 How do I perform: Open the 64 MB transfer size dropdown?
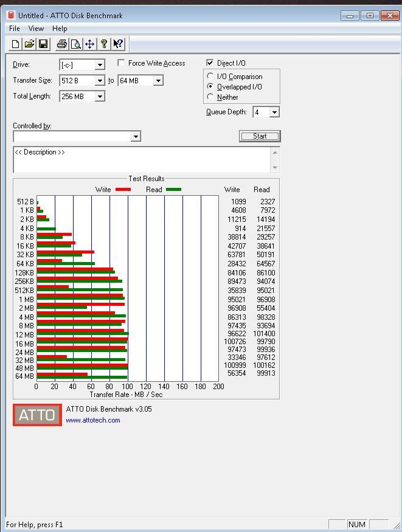[158, 80]
